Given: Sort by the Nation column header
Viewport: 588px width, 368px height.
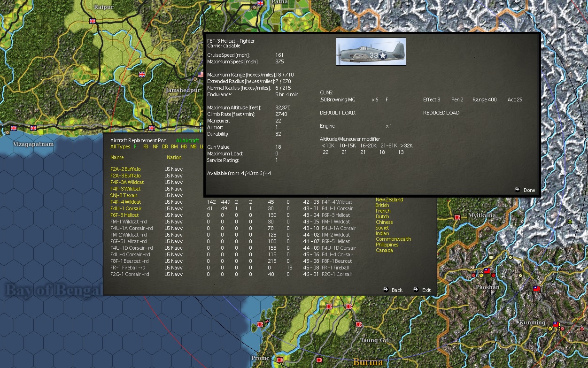Looking at the screenshot, I should pos(174,157).
